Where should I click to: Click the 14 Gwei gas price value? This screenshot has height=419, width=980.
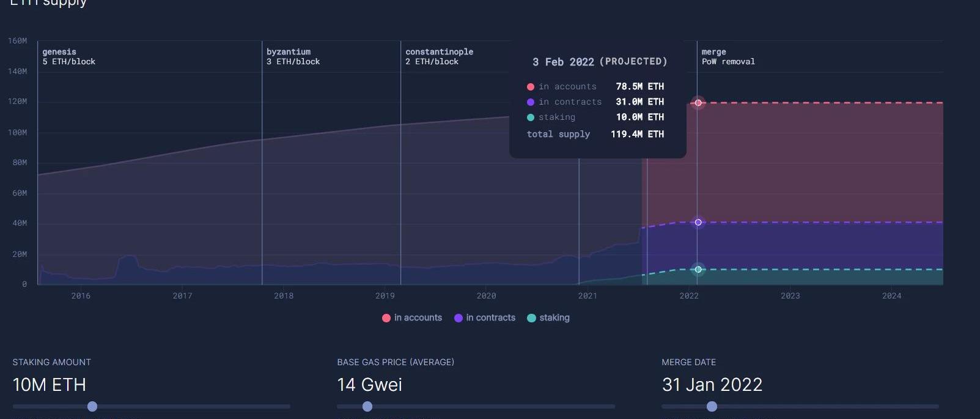369,385
